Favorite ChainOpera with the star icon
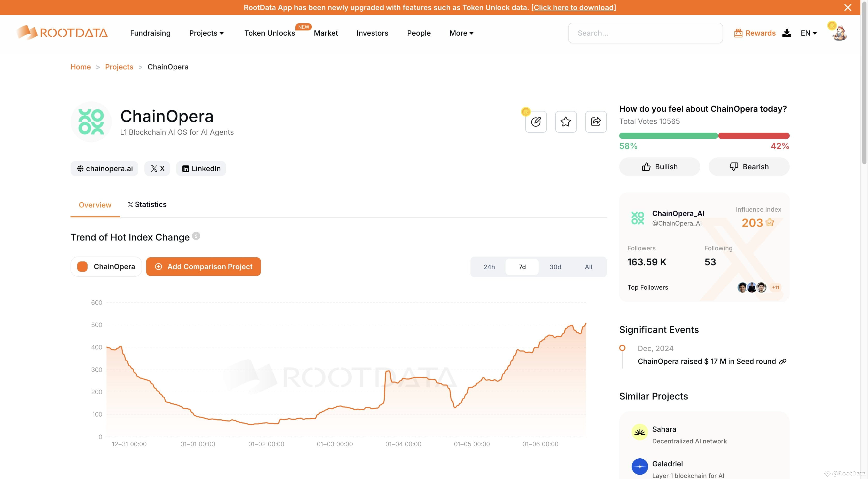 click(565, 122)
